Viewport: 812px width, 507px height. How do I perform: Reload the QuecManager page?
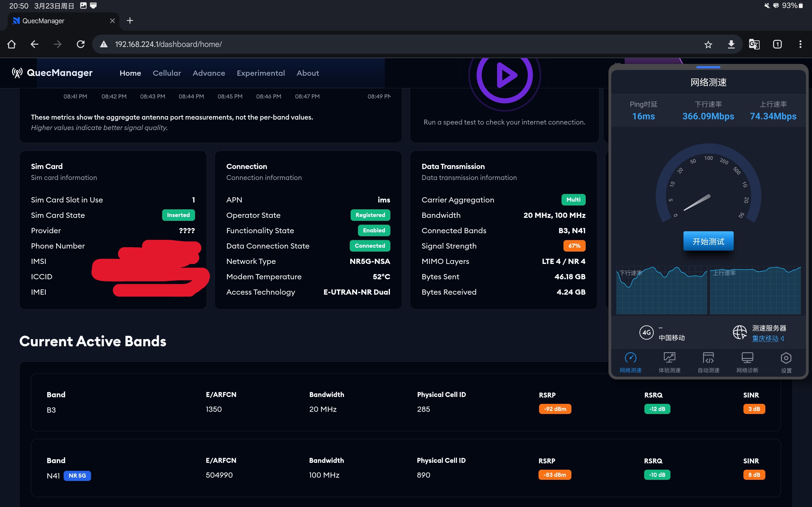[x=80, y=44]
